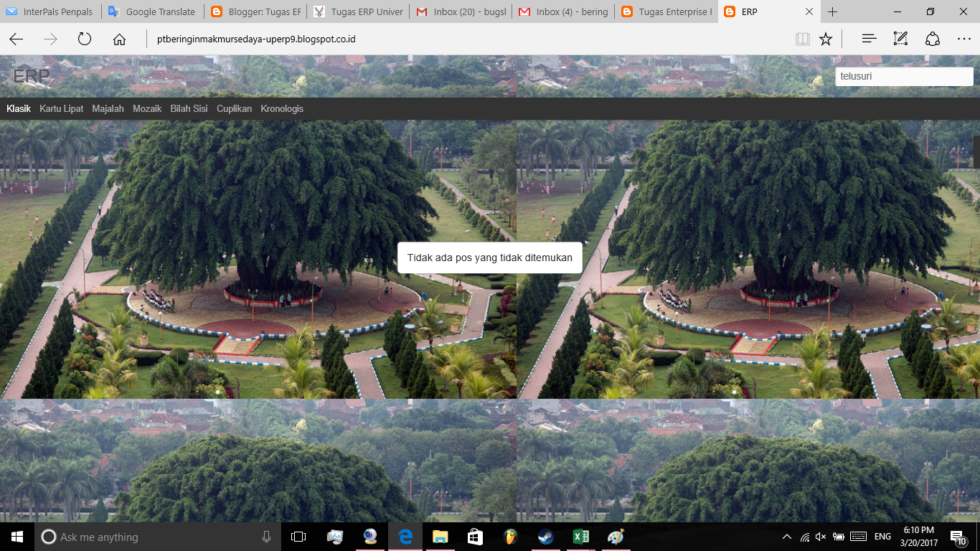Screen dimensions: 980x551
Task: Click the ERP blog title
Action: 32,76
